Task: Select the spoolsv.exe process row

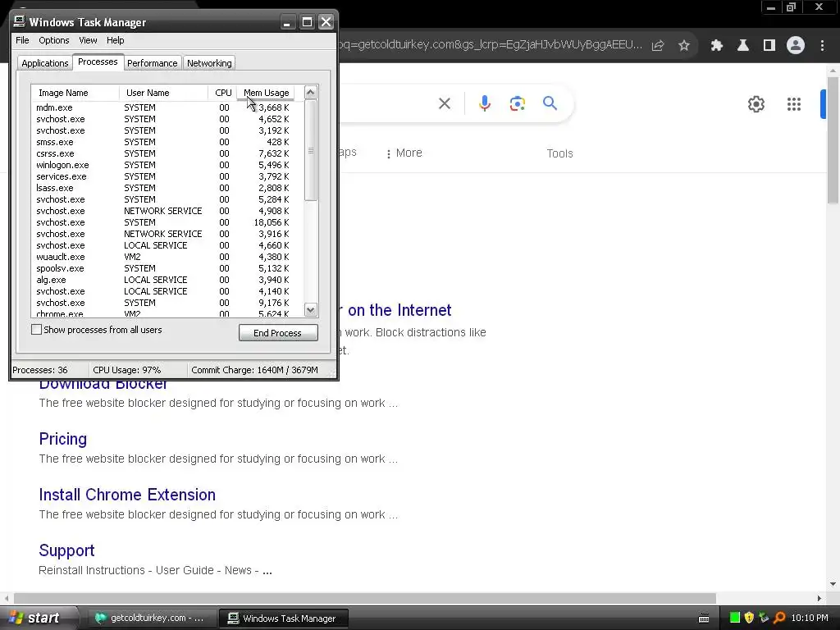Action: [163, 268]
